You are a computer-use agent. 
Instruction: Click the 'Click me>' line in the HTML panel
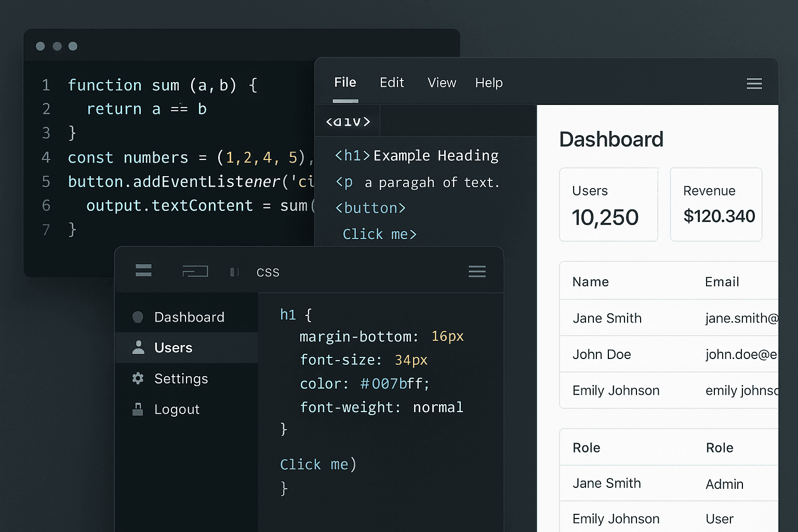380,234
